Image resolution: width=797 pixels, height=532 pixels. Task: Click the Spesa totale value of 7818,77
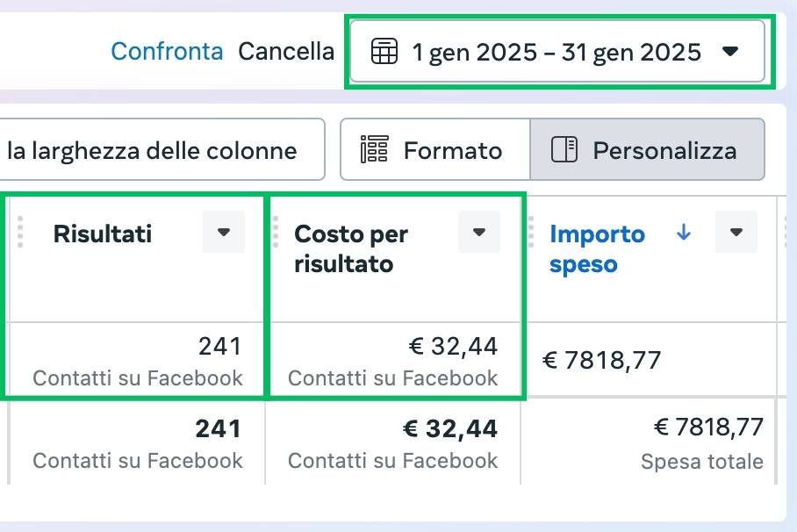[x=708, y=428]
